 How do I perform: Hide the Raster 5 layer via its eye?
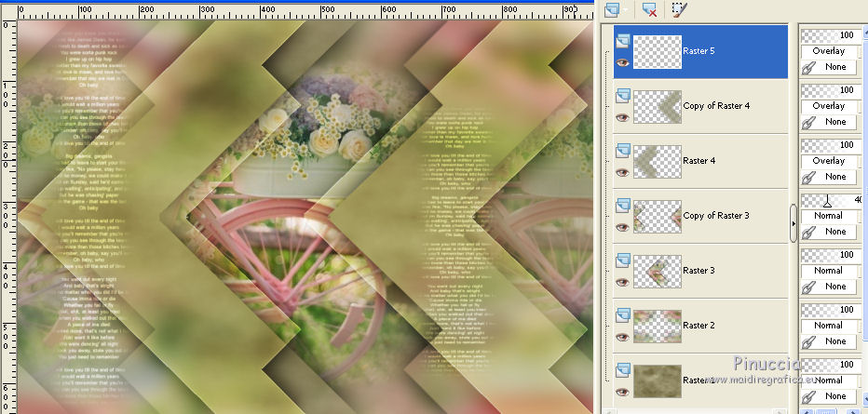coord(623,62)
